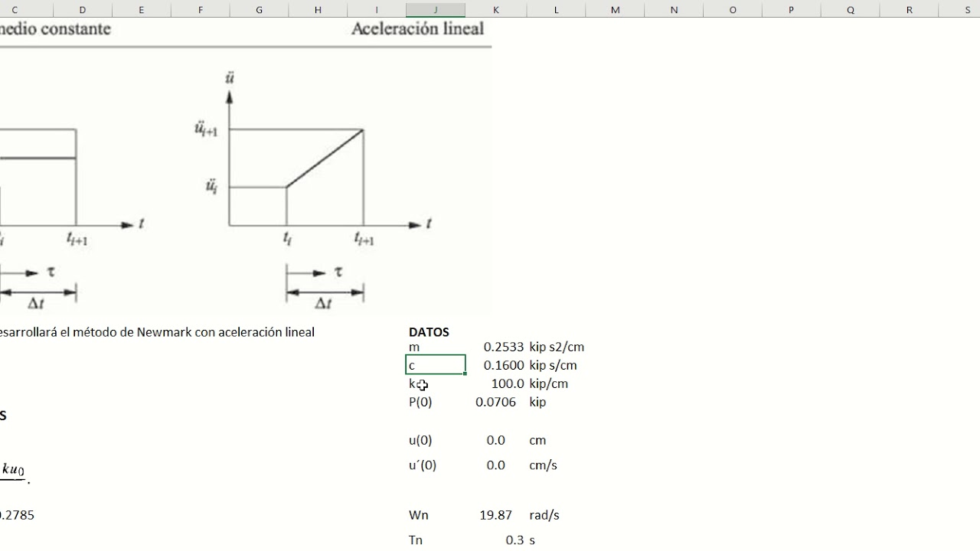Click the unit cm beside u(0)

[x=537, y=440]
